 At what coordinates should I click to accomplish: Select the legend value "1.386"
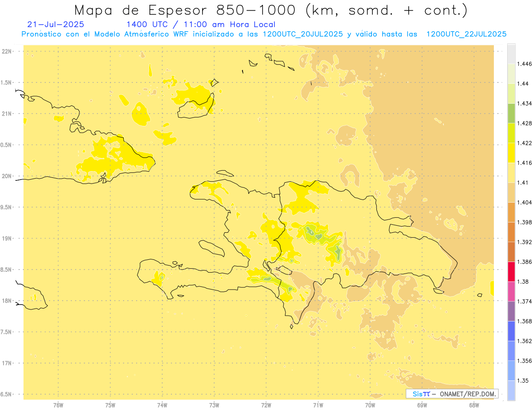pyautogui.click(x=525, y=262)
